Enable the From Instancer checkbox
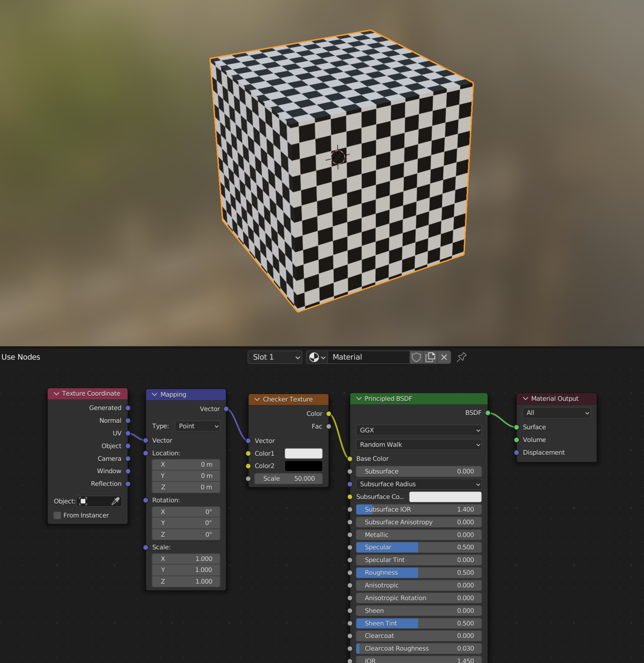Screen dimensions: 644x663 [x=57, y=515]
